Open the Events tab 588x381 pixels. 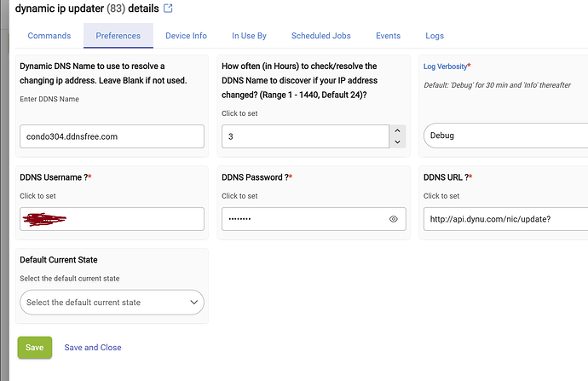[x=388, y=36]
